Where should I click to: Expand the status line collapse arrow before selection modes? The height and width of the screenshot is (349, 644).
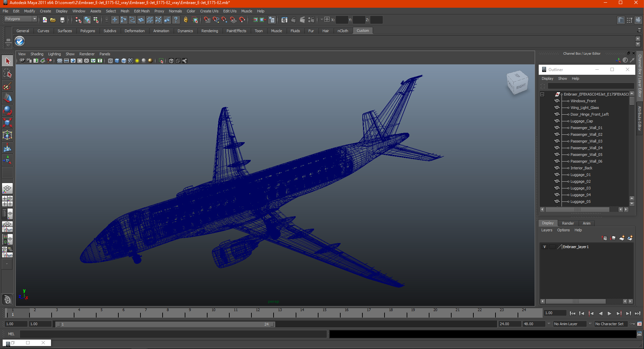[68, 20]
